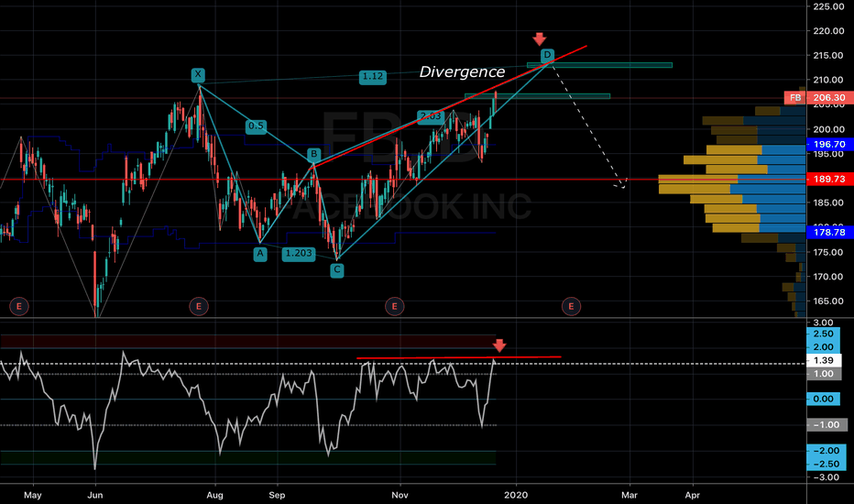854x504 pixels.
Task: Click the 210.00 price axis value
Action: click(x=829, y=80)
